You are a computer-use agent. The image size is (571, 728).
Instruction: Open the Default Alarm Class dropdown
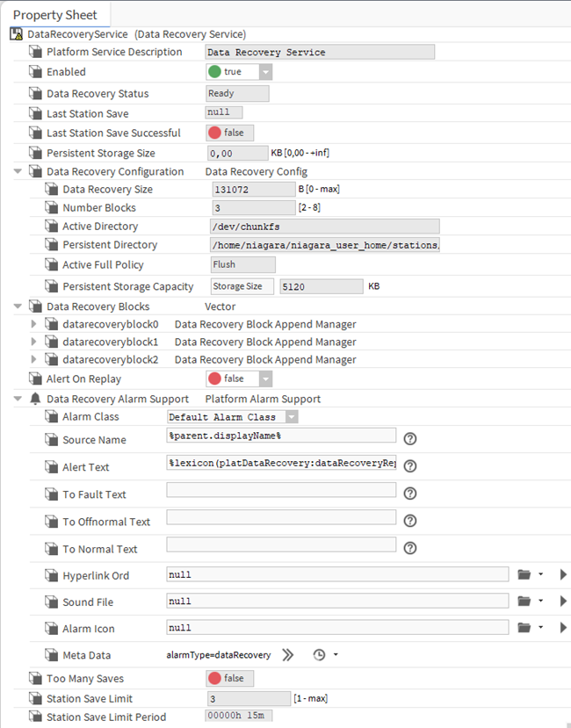point(293,417)
